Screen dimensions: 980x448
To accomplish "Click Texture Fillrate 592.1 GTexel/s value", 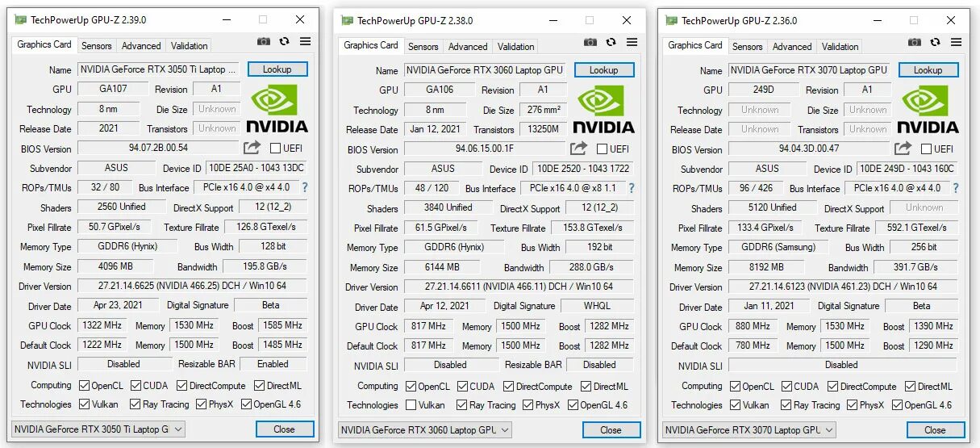I will 917,228.
